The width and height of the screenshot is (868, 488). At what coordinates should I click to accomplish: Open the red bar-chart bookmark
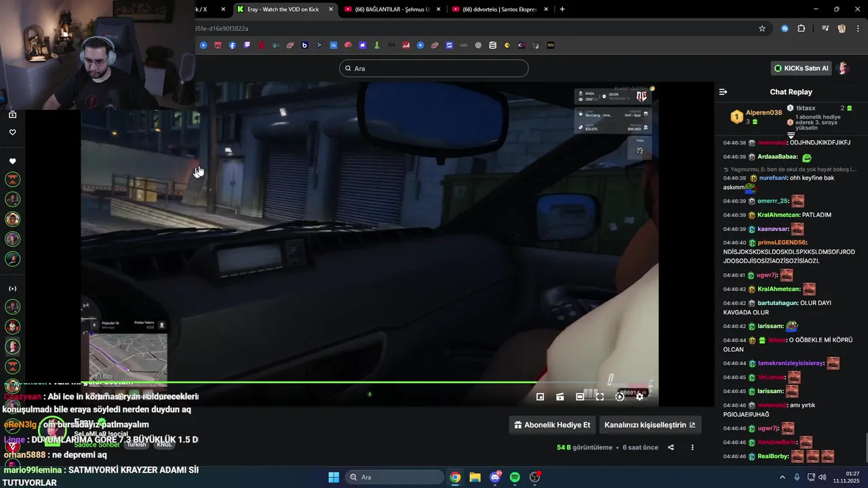tap(406, 45)
